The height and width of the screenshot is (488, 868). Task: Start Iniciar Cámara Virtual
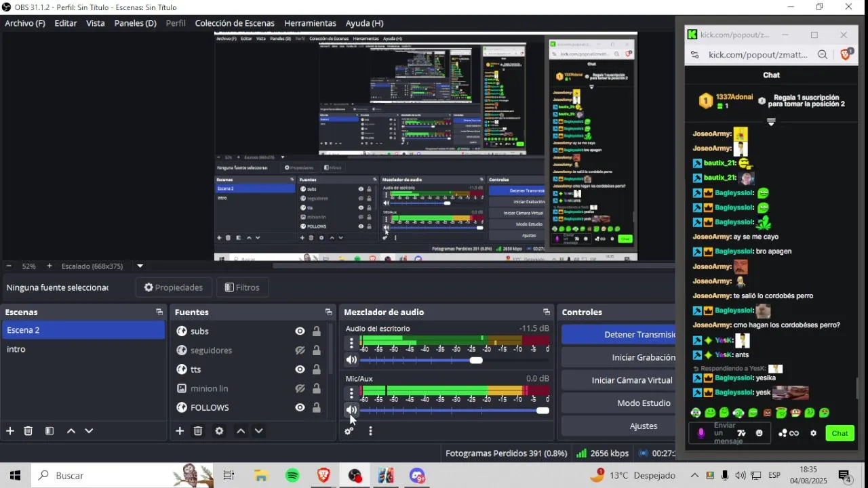pyautogui.click(x=618, y=380)
